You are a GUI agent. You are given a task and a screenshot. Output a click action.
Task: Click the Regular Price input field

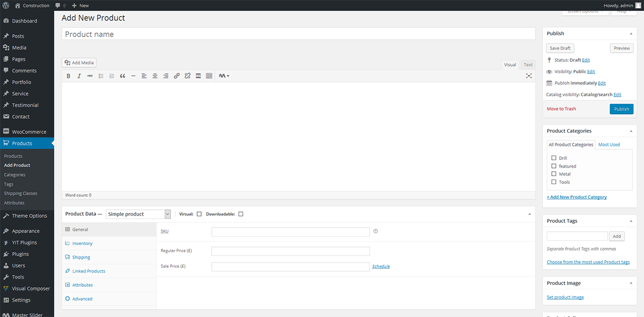[290, 251]
